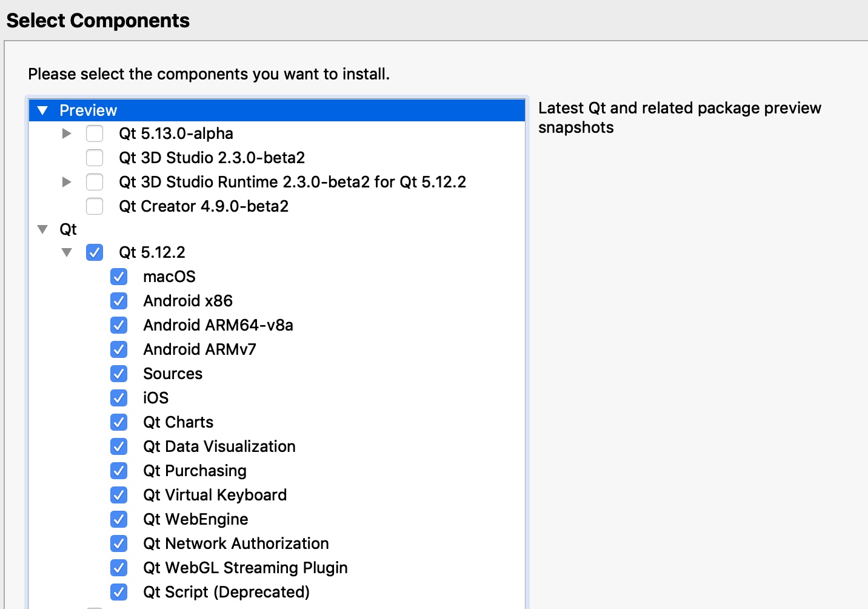
Task: Uncheck the Qt 5.12.2 checkbox
Action: click(95, 252)
